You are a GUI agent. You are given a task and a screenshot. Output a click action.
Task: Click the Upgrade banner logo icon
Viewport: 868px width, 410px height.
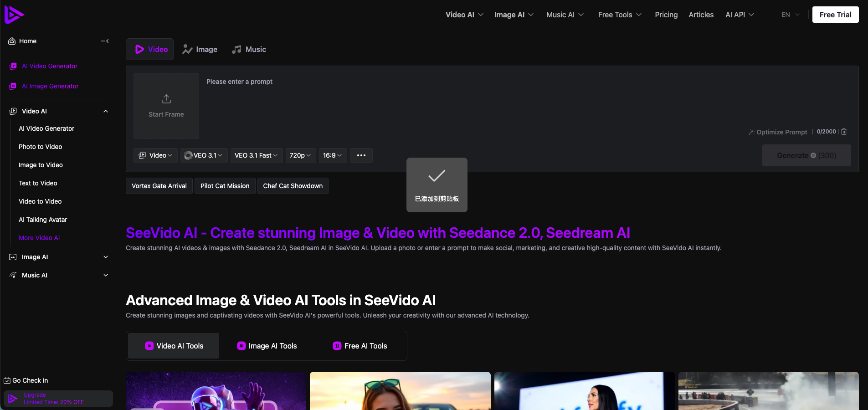(x=13, y=399)
